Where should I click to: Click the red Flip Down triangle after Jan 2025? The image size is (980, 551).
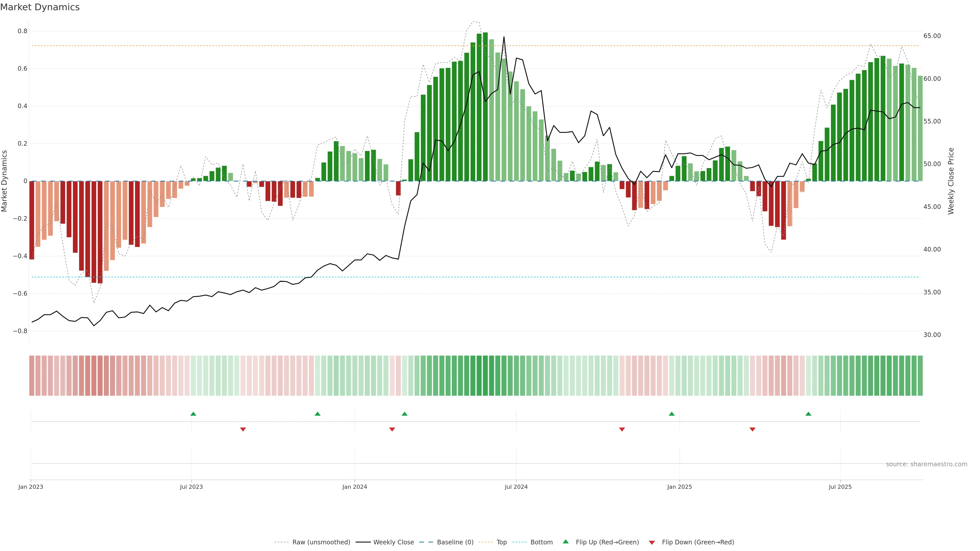[753, 429]
